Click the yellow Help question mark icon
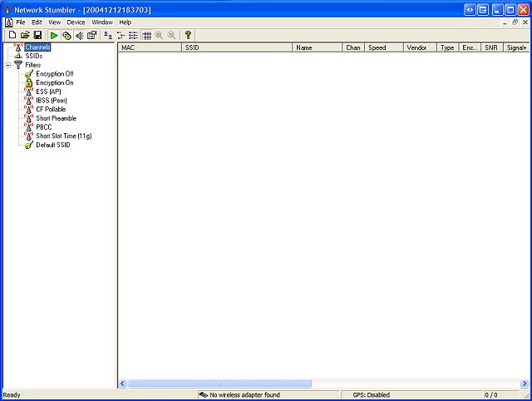The width and height of the screenshot is (532, 401). pos(188,35)
